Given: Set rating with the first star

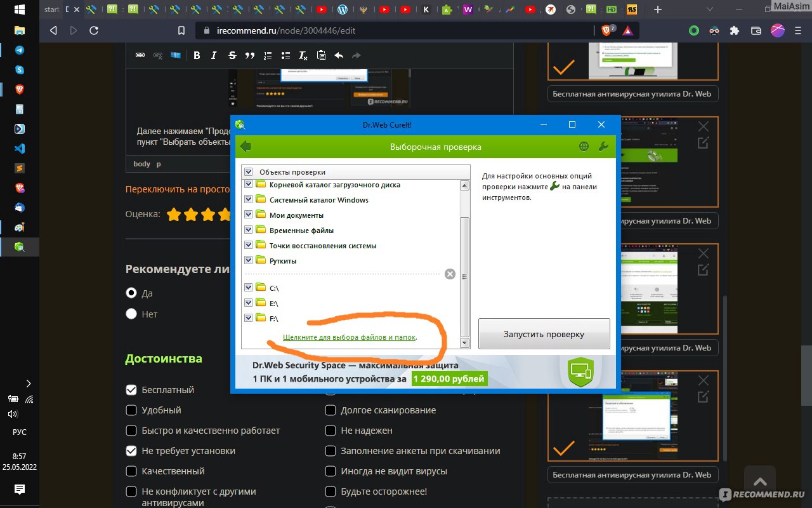Looking at the screenshot, I should [174, 215].
